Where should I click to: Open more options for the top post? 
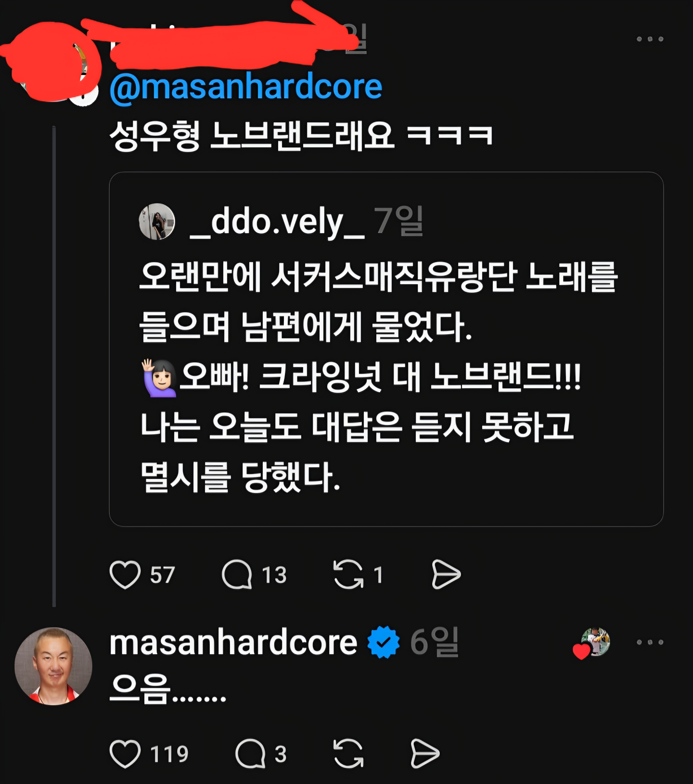click(650, 39)
